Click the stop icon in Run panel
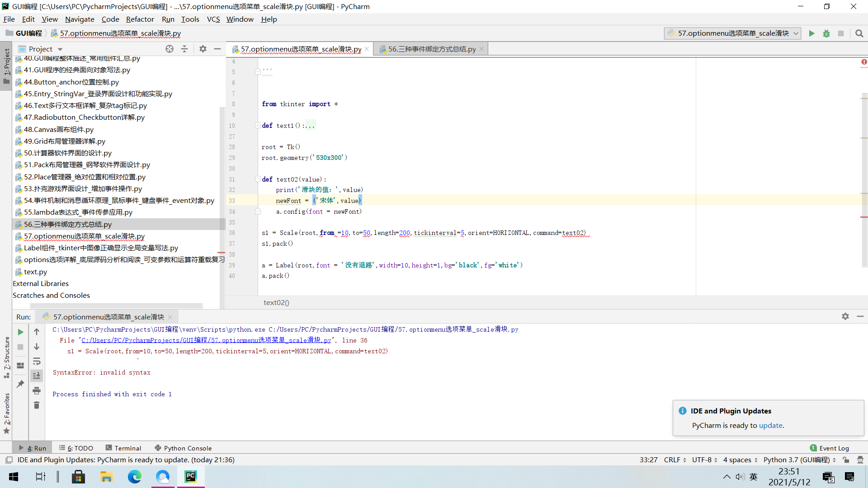Image resolution: width=868 pixels, height=488 pixels. pos(20,347)
